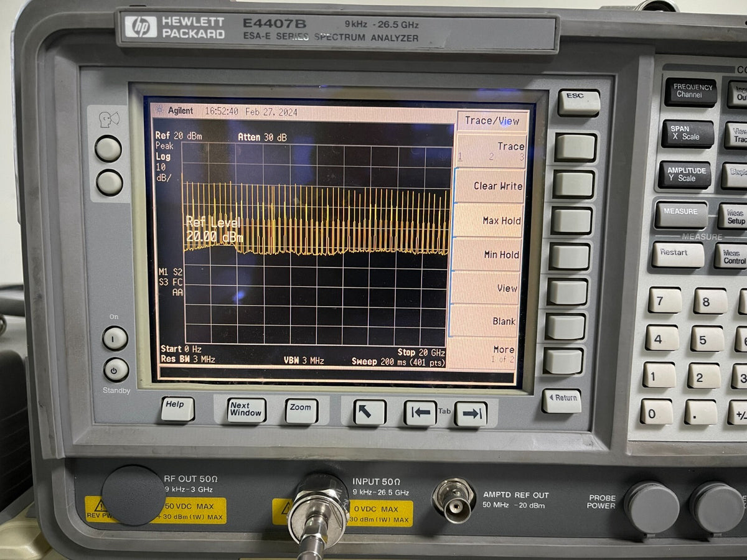This screenshot has height=560, width=747.
Task: Click the MEASURE key
Action: tap(681, 215)
